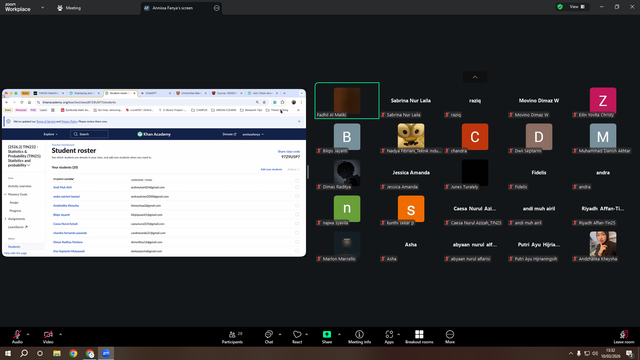Screen dimensions: 640x360
Task: Open the View layout menu
Action: (577, 7)
